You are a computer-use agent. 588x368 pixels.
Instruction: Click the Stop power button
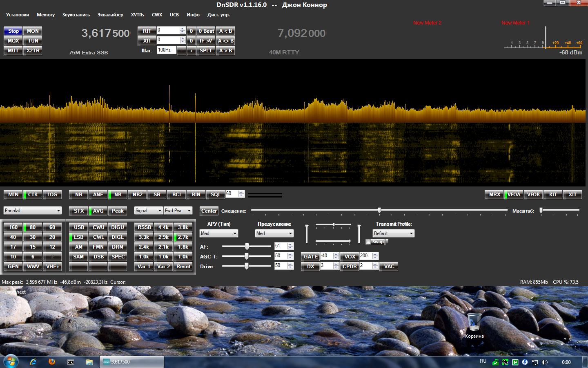click(13, 31)
